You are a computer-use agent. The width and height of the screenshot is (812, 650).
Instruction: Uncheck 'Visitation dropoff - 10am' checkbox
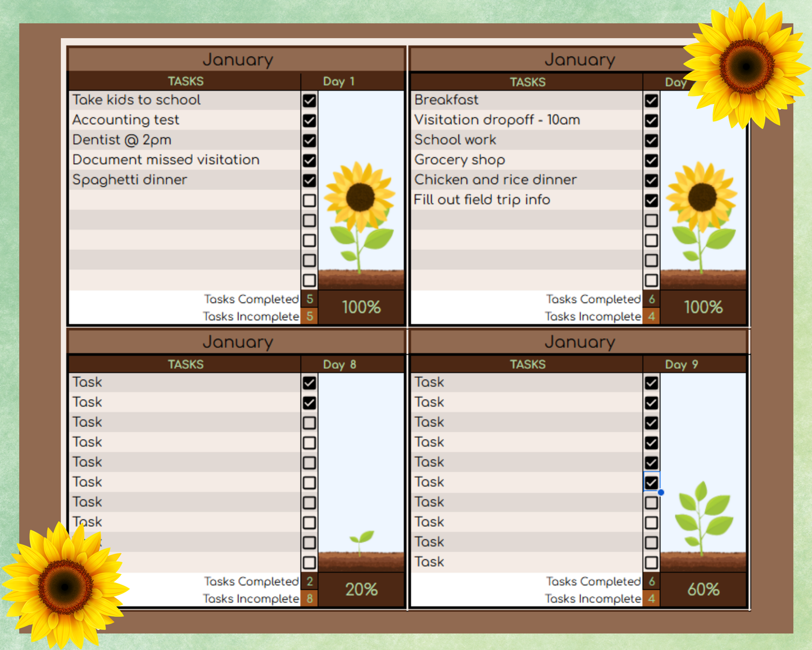click(x=651, y=120)
